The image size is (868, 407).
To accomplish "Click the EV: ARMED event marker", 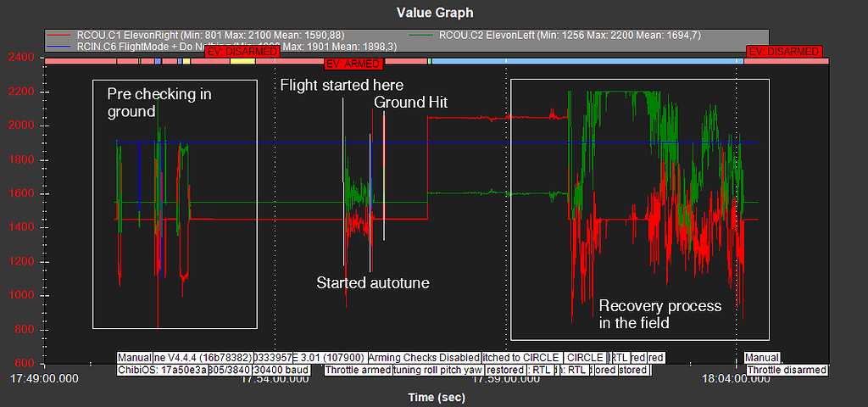I will [x=354, y=64].
